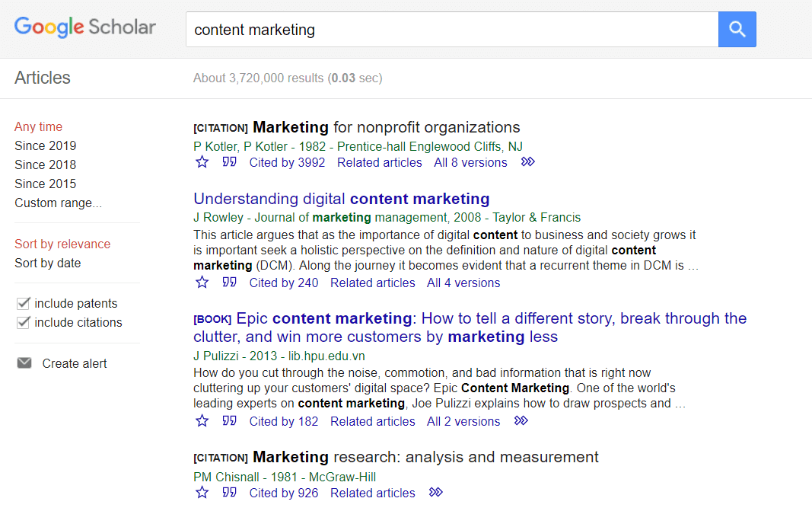
Task: Save the Kotler nonprofit result with star
Action: pyautogui.click(x=202, y=162)
